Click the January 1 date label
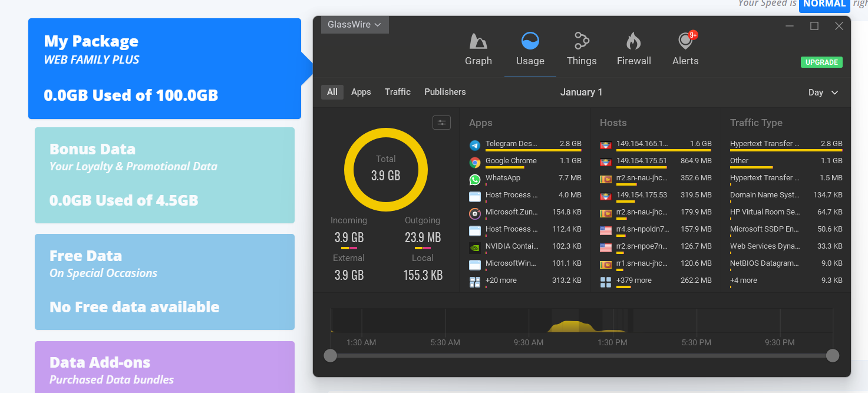Screen dimensions: 868x393 coord(581,92)
